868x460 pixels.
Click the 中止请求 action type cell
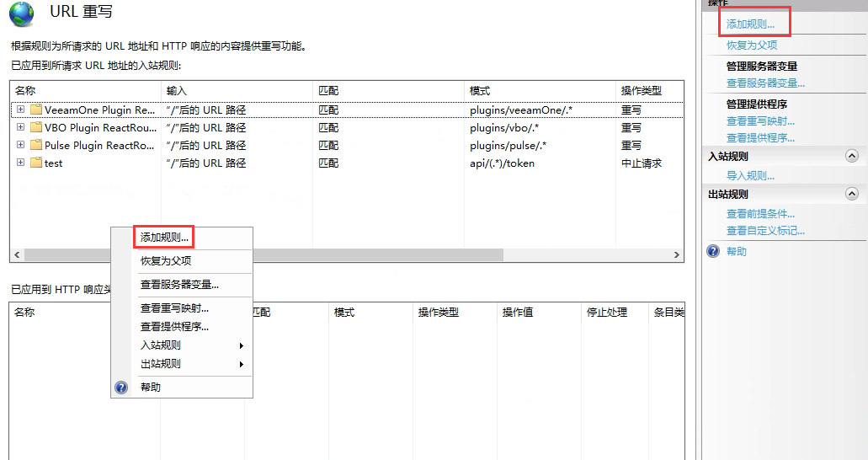(641, 163)
